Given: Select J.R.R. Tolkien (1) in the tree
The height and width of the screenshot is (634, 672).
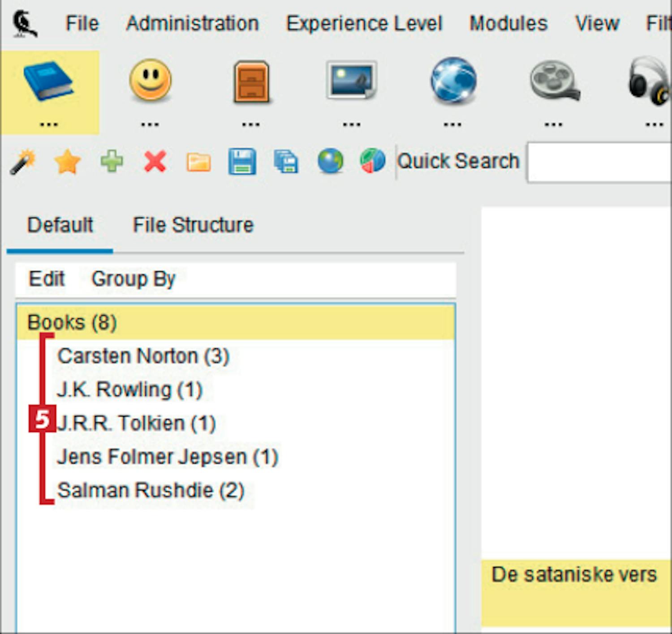Looking at the screenshot, I should 137,424.
